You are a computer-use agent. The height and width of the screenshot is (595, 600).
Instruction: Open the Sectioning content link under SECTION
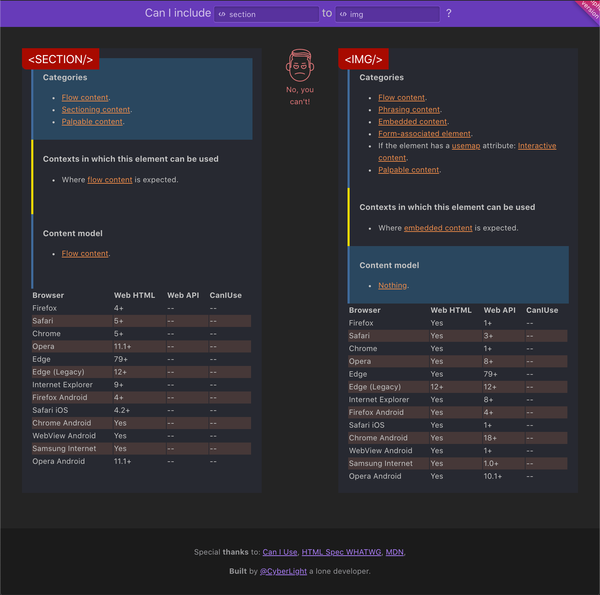(96, 110)
